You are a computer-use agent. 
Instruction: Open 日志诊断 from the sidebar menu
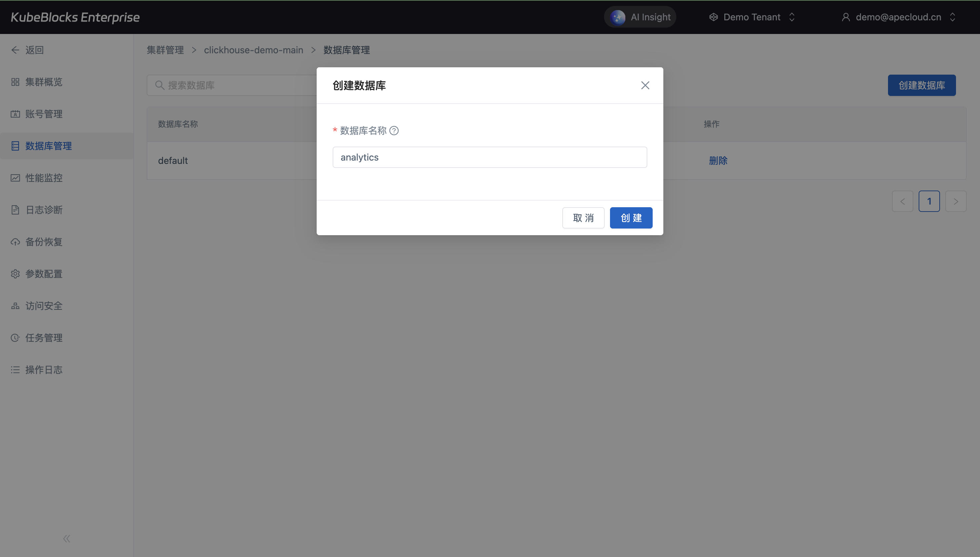(x=44, y=210)
